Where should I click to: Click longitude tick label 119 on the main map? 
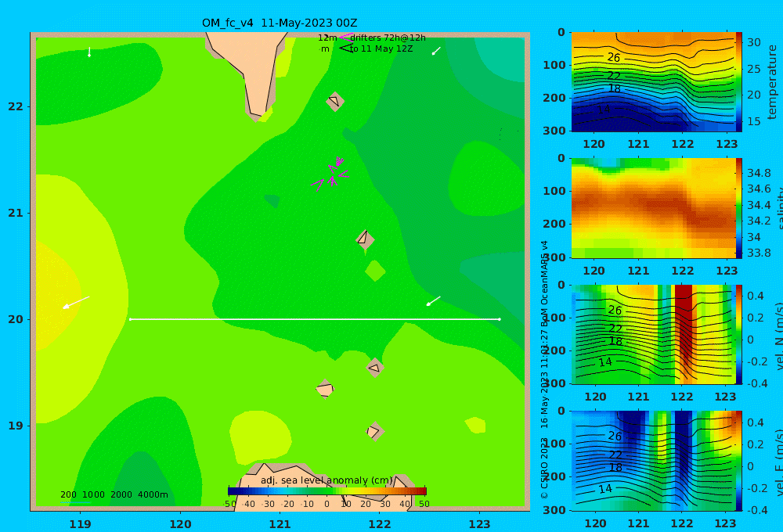(80, 524)
